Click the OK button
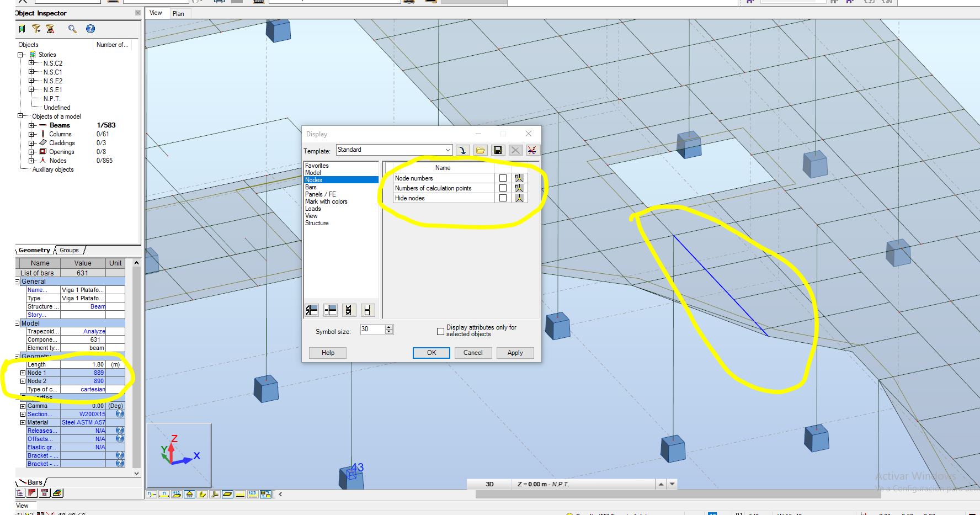The image size is (980, 515). click(431, 353)
